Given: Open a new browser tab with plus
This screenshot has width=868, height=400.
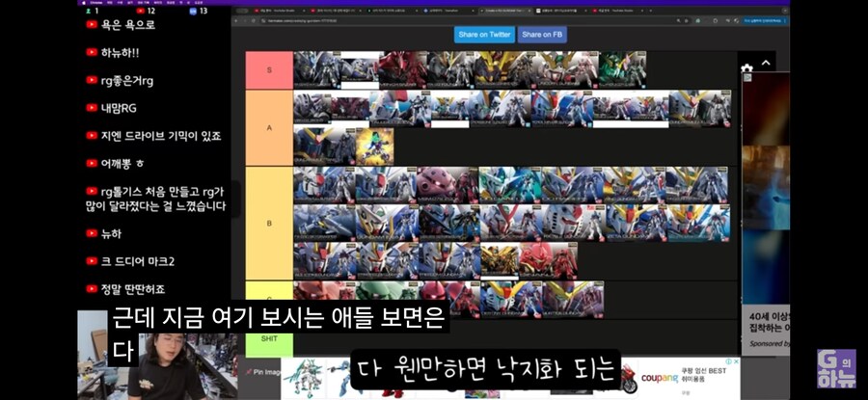Looking at the screenshot, I should (651, 11).
